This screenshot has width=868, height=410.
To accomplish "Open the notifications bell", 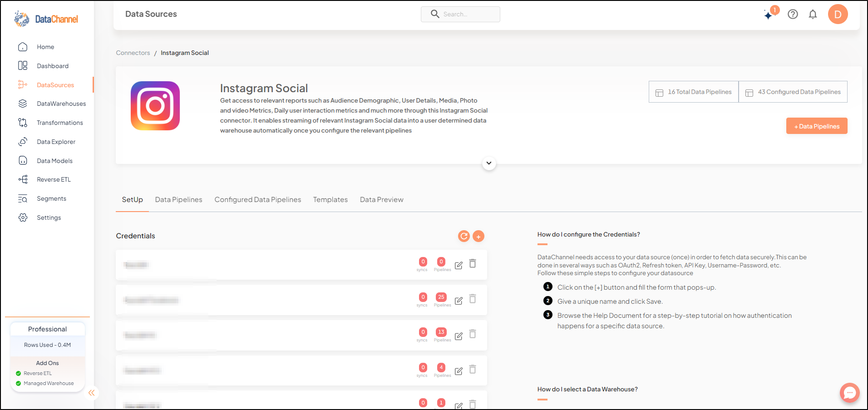I will point(813,14).
